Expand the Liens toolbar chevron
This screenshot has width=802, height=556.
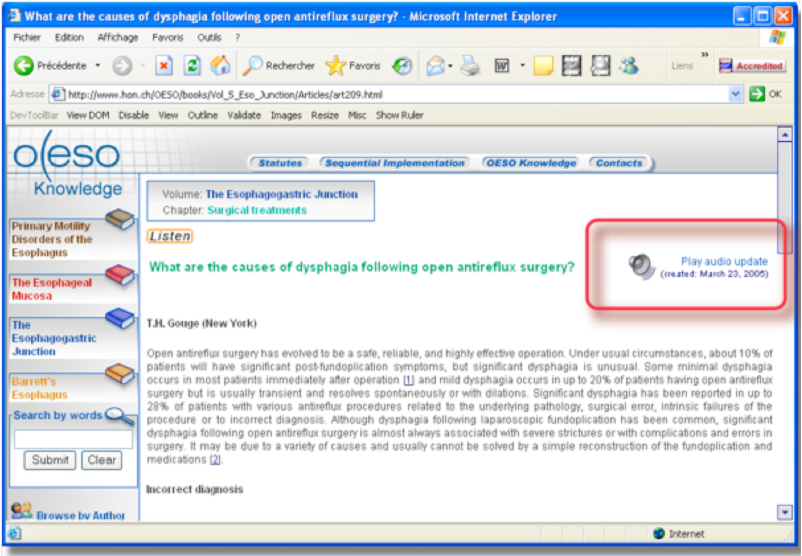705,55
